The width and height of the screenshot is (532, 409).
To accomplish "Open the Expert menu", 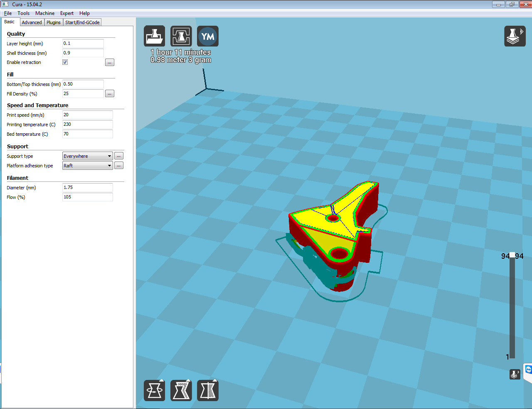I will (x=67, y=13).
